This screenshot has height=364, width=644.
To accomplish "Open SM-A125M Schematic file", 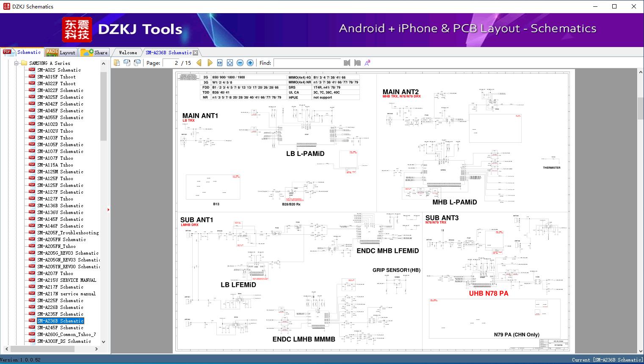I will coord(60,172).
